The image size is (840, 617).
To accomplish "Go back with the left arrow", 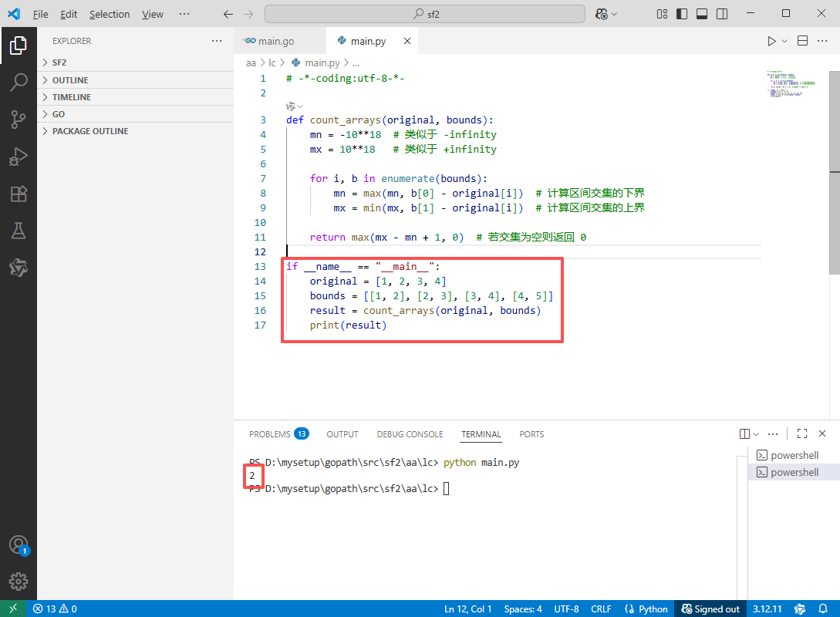I will (228, 14).
